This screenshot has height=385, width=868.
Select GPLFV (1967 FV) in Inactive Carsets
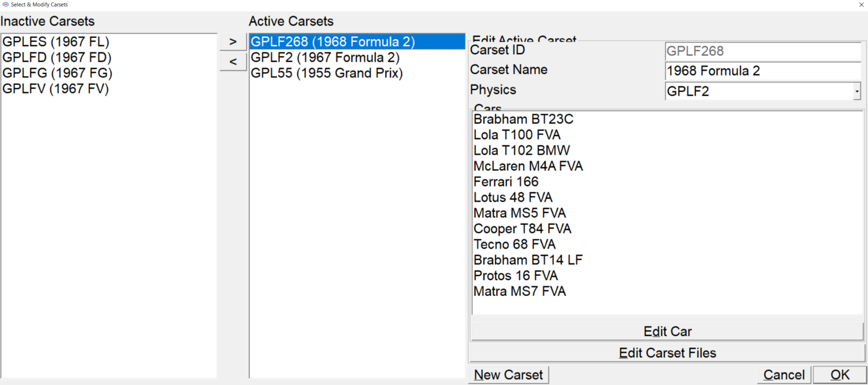[x=55, y=89]
